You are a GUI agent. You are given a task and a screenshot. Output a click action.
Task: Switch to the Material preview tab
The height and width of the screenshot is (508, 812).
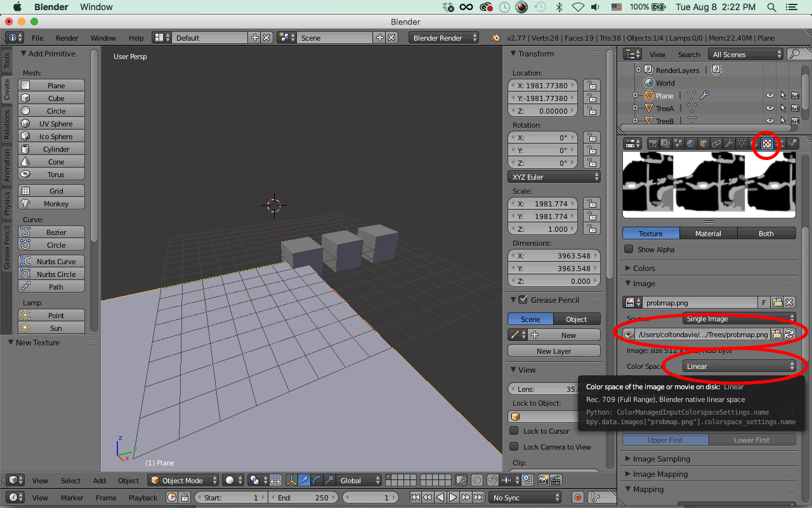click(708, 234)
